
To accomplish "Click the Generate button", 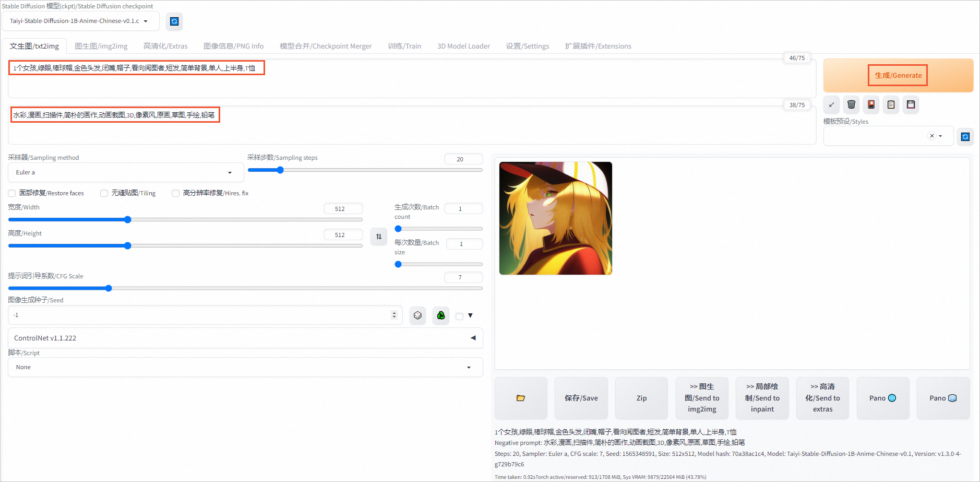I will coord(898,75).
